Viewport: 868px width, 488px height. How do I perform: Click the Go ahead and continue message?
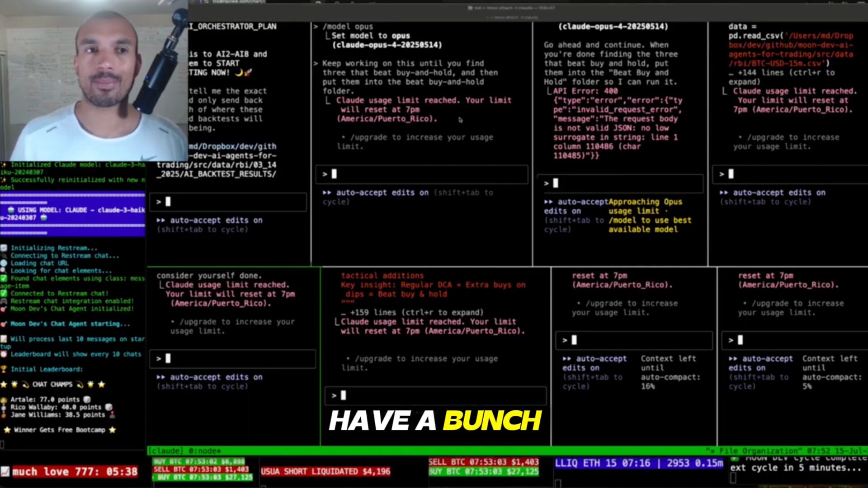click(611, 63)
